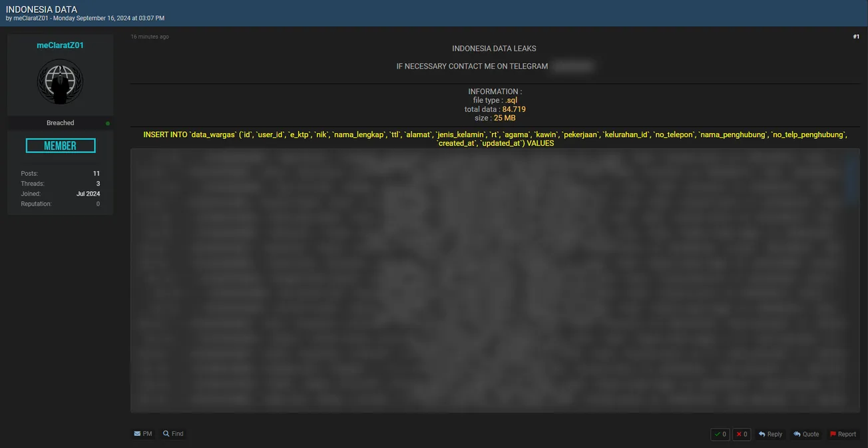
Task: Click the INDONESIA DATA thread title
Action: [41, 9]
